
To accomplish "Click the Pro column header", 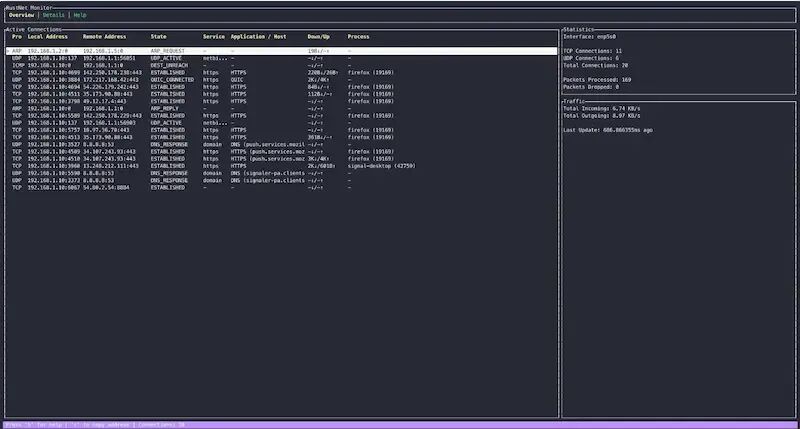I will click(x=17, y=37).
